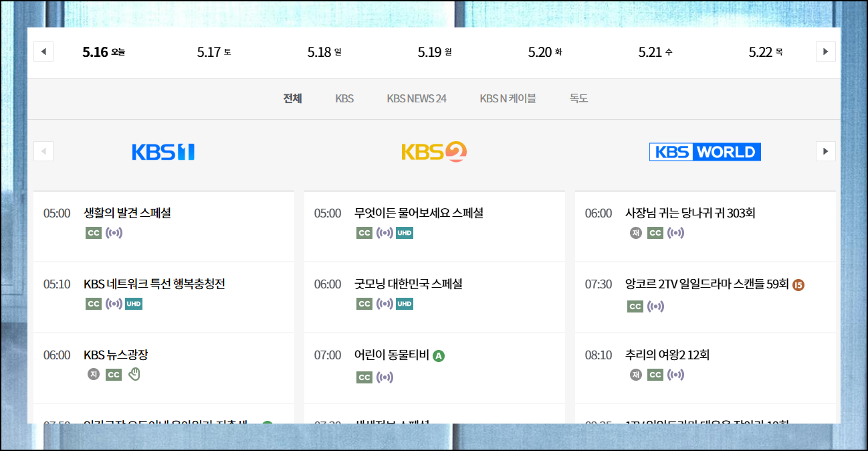Go to previous week with the left date arrow
This screenshot has height=451, width=868.
(43, 52)
